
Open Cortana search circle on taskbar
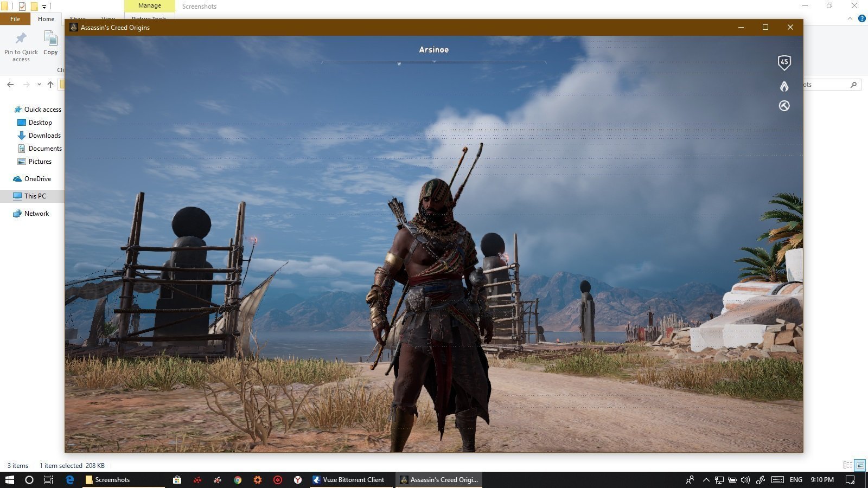[x=29, y=480]
